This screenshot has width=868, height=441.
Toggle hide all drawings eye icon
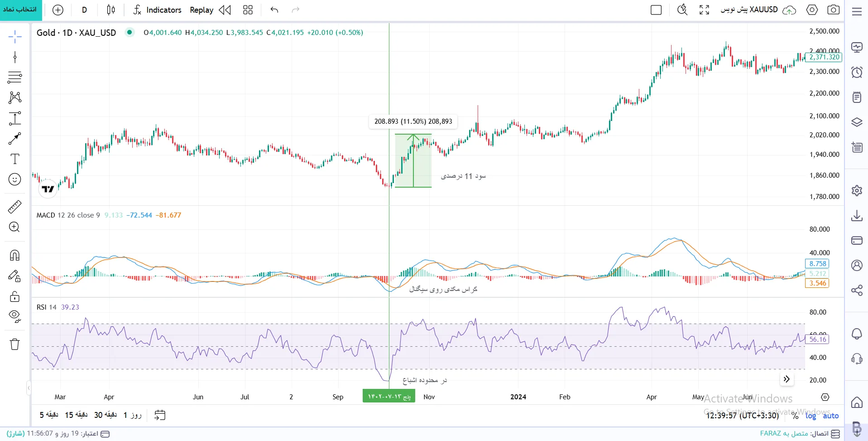14,316
